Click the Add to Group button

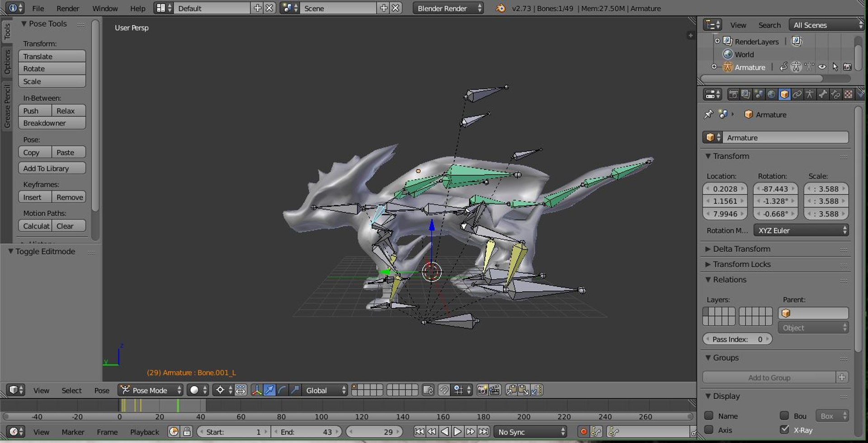(x=769, y=378)
